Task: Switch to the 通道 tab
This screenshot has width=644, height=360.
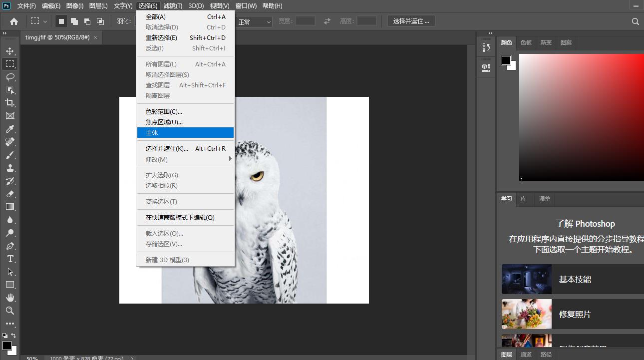Action: pyautogui.click(x=526, y=354)
